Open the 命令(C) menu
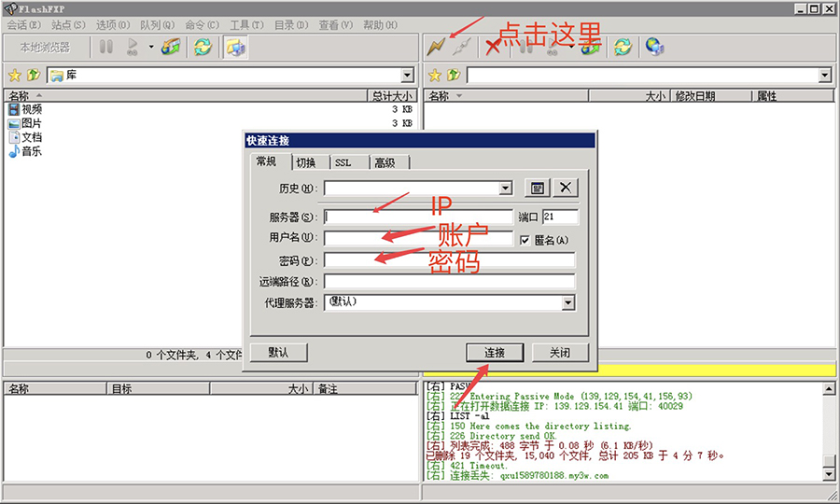840x504 pixels. point(202,25)
